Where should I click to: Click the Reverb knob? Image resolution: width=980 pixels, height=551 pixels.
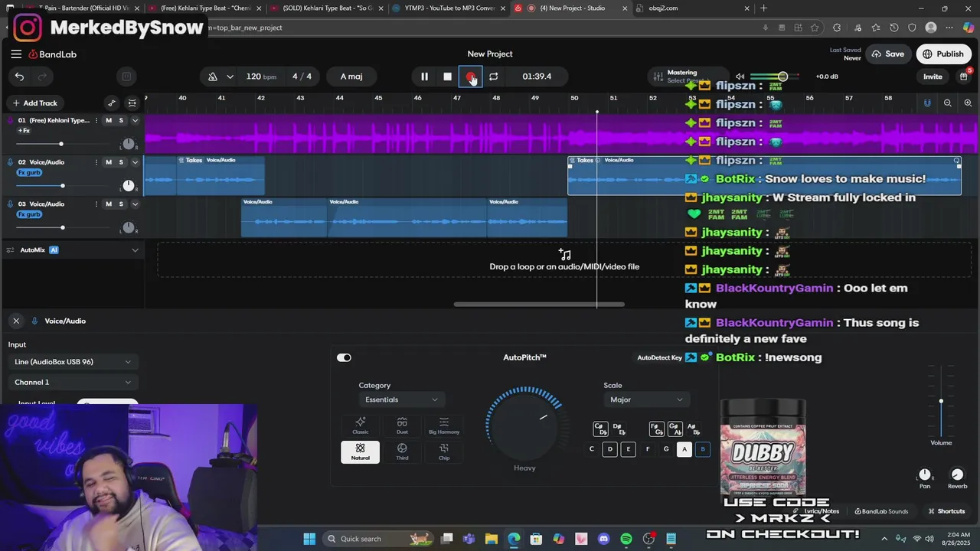[957, 474]
